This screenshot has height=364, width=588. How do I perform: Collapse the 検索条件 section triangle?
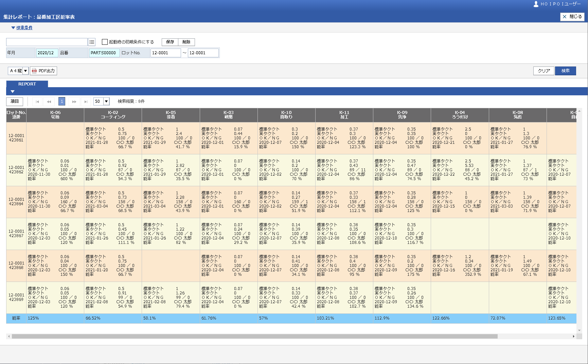[13, 28]
